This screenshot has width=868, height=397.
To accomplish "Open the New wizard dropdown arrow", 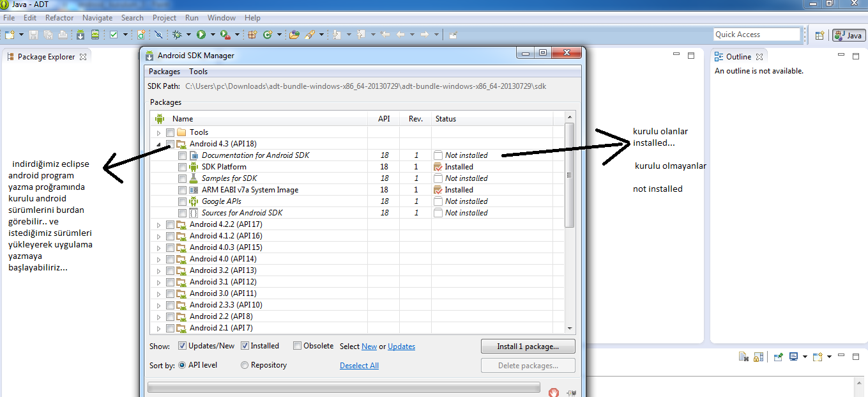I will click(21, 35).
